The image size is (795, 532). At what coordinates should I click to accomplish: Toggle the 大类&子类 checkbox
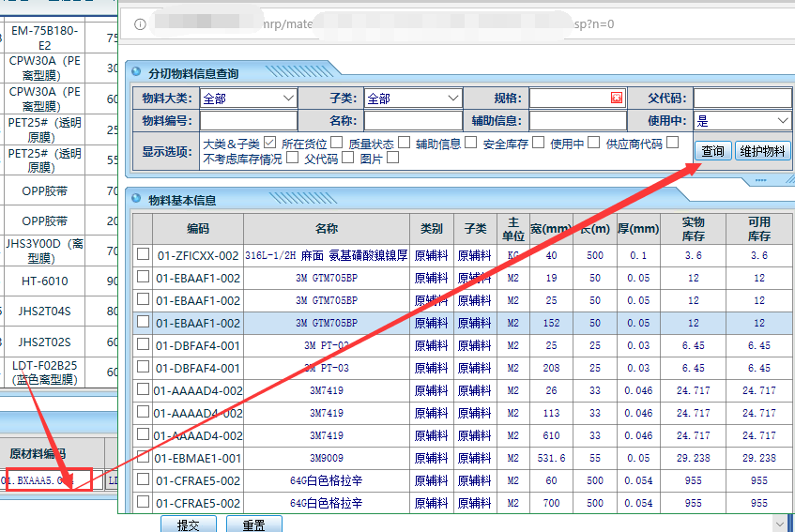click(x=269, y=143)
